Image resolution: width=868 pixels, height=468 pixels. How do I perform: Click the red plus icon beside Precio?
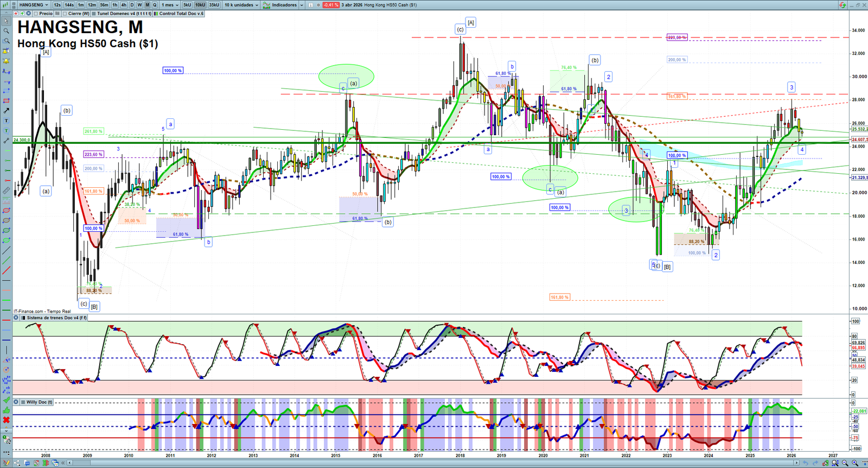[x=16, y=14]
